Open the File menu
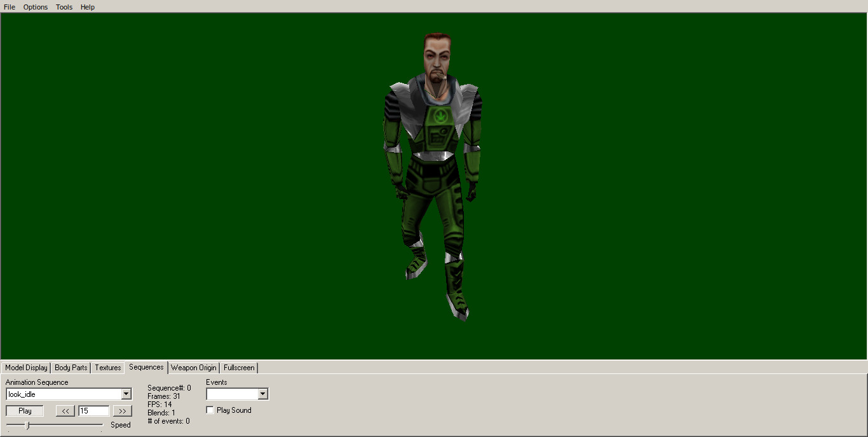The image size is (868, 437). 9,7
